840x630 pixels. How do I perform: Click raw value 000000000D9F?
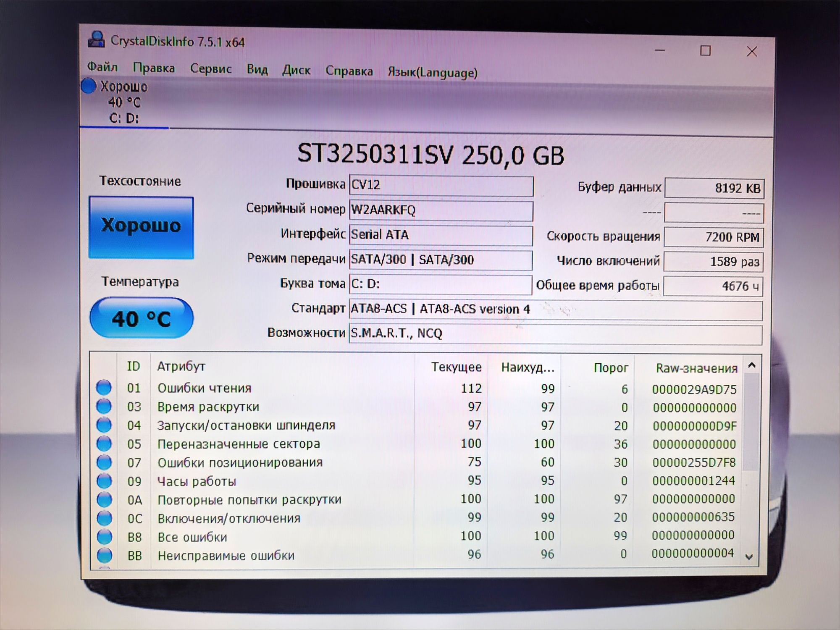tap(695, 426)
